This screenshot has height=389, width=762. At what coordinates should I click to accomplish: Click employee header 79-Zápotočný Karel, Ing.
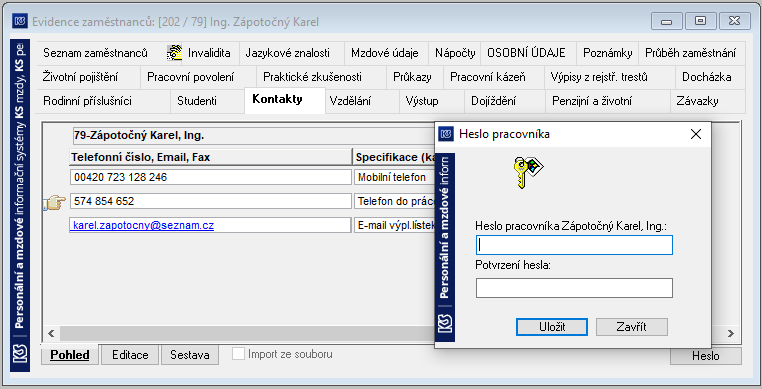pos(253,136)
